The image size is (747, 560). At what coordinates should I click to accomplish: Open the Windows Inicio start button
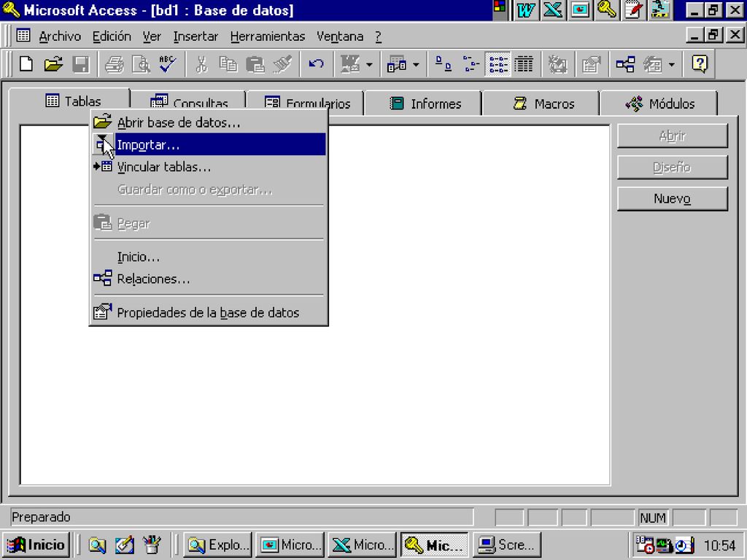pos(37,545)
